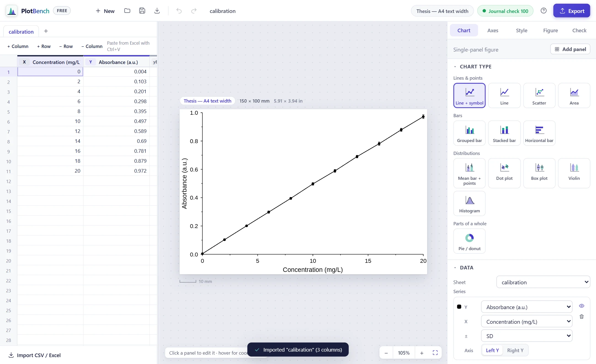Click the download icon in toolbar

point(157,11)
